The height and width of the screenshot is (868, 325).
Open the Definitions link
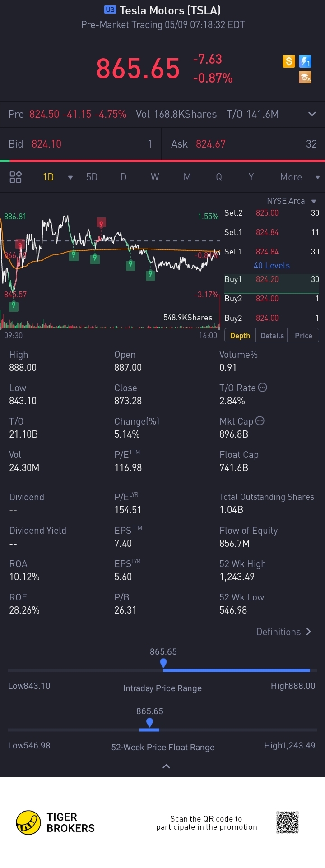point(283,632)
